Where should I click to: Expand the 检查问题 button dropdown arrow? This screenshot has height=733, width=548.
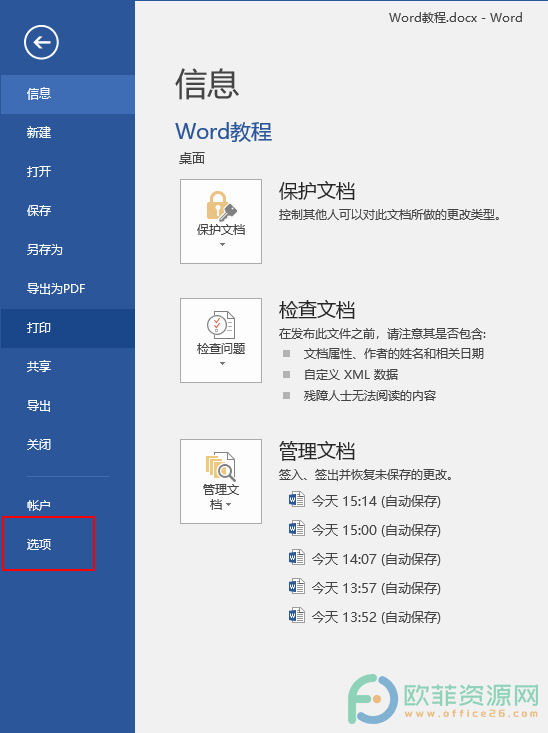pos(222,363)
